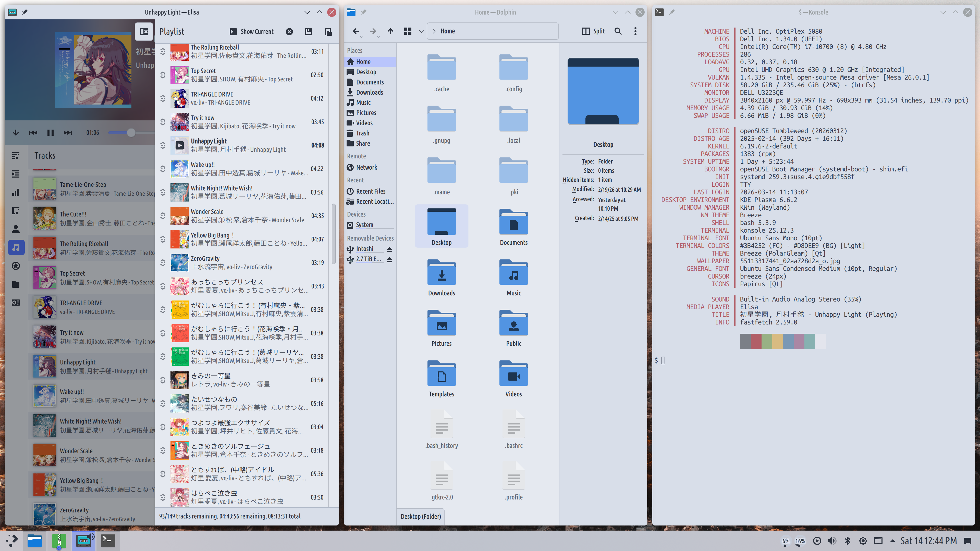This screenshot has height=551, width=980.
Task: Click the save playlist icon
Action: coord(309,32)
